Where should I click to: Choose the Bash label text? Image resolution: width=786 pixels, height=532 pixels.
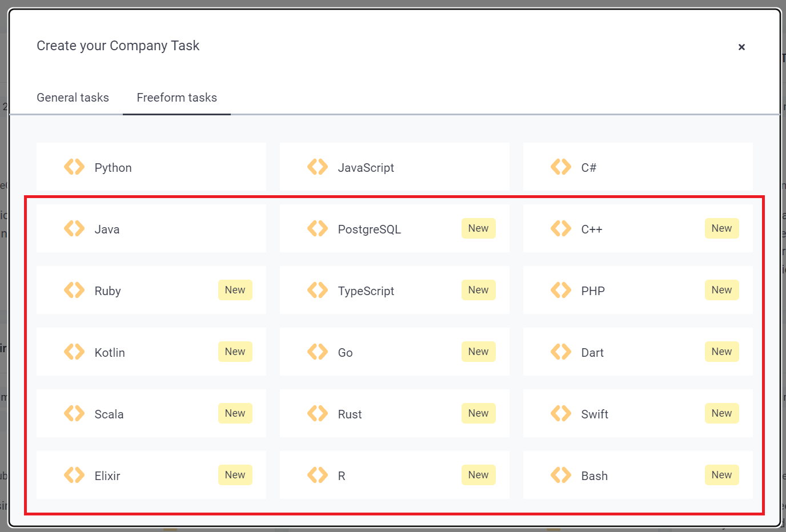594,476
